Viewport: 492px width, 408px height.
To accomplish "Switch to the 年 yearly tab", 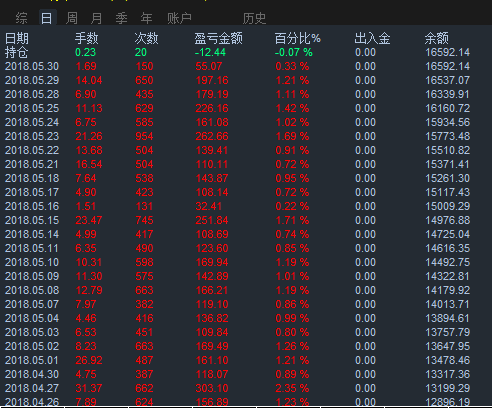I will (146, 18).
